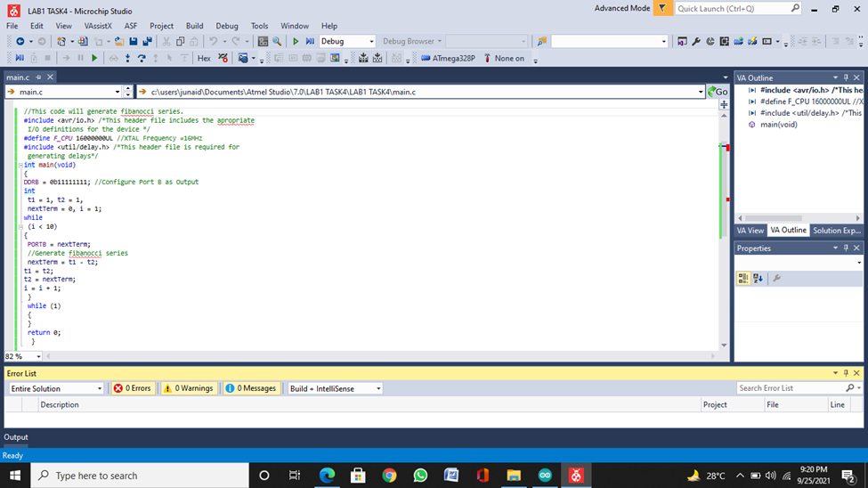Open Google Chrome from the taskbar
The width and height of the screenshot is (868, 488).
(389, 476)
